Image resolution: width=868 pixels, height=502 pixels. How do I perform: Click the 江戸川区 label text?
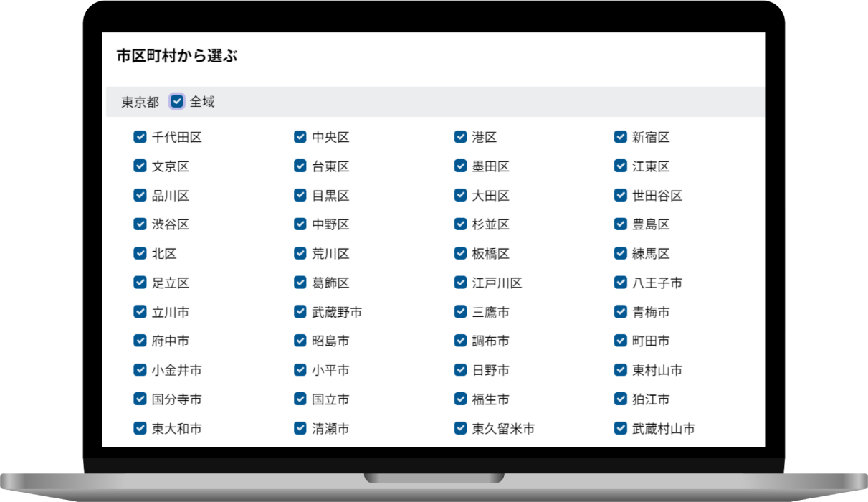click(497, 283)
